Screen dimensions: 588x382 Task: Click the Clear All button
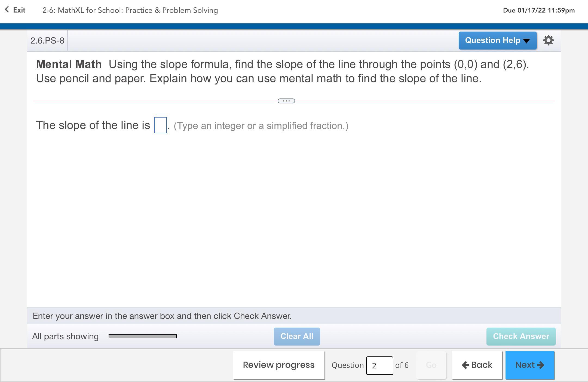297,337
